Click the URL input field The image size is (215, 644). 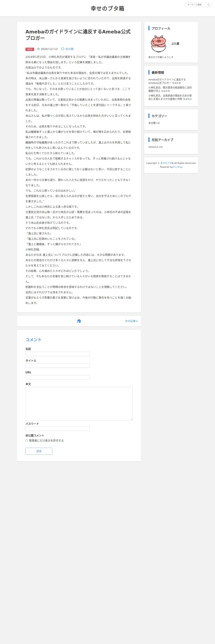(58, 378)
